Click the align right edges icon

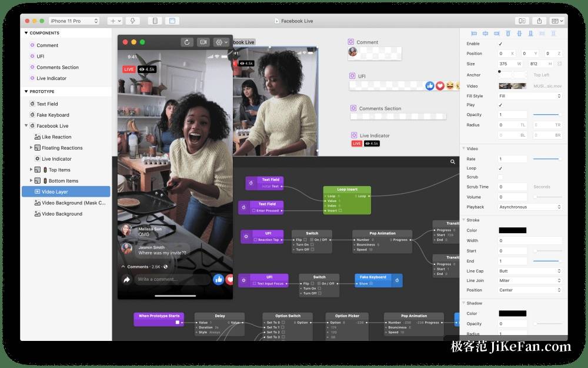(x=496, y=34)
